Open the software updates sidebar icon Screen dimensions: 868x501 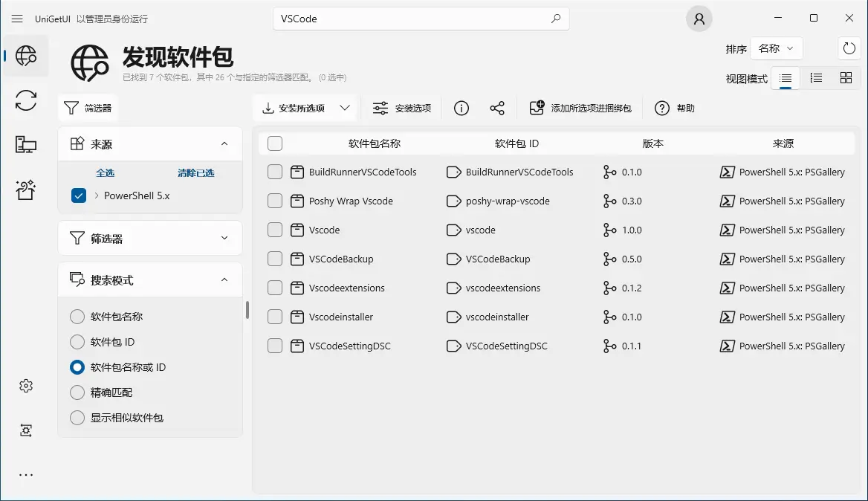(x=26, y=100)
